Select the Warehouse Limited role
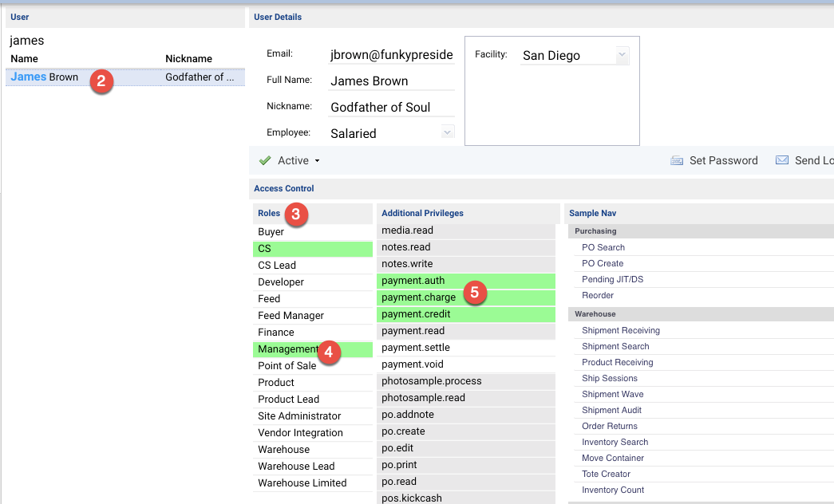Screen dimensions: 834x504 [x=313, y=483]
